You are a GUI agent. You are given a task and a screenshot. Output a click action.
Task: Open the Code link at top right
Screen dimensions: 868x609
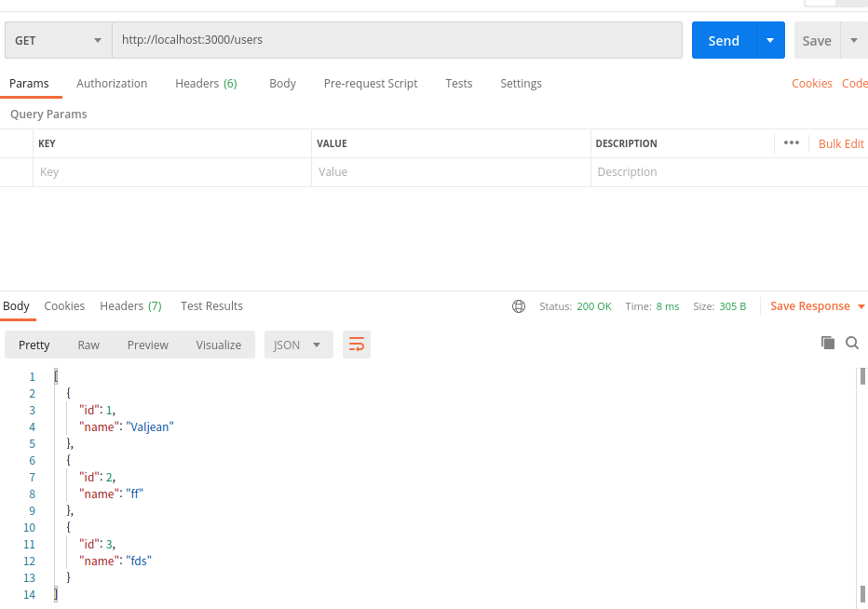click(x=855, y=84)
